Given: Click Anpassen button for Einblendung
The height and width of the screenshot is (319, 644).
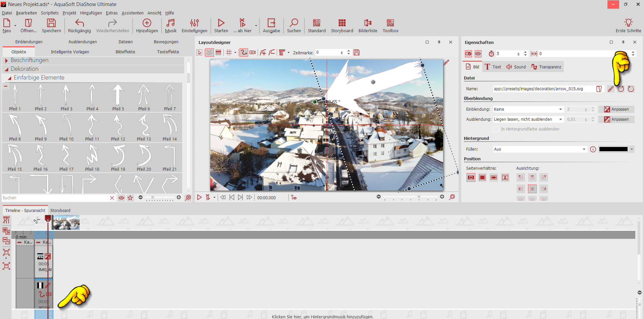Looking at the screenshot, I should pos(616,109).
